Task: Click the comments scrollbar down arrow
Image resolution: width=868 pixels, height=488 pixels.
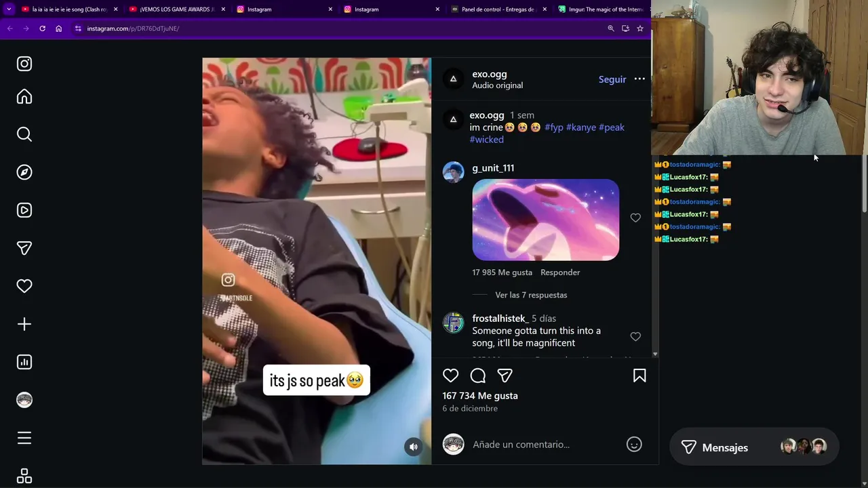Action: [655, 354]
